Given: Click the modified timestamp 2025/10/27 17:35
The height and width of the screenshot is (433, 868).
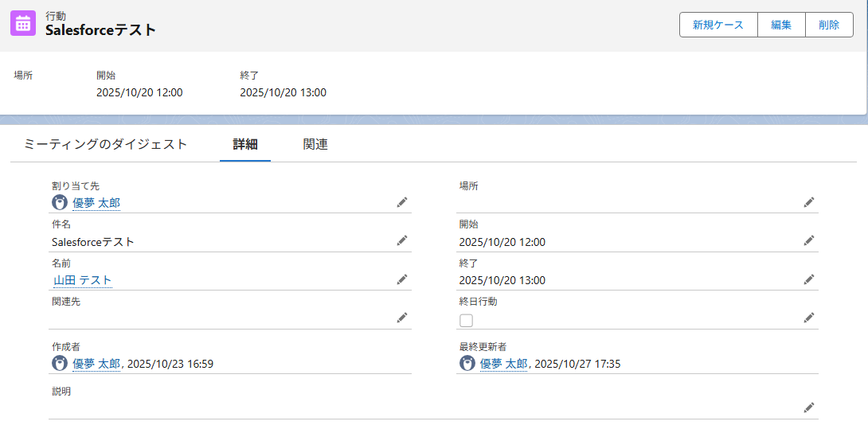Looking at the screenshot, I should (x=577, y=364).
